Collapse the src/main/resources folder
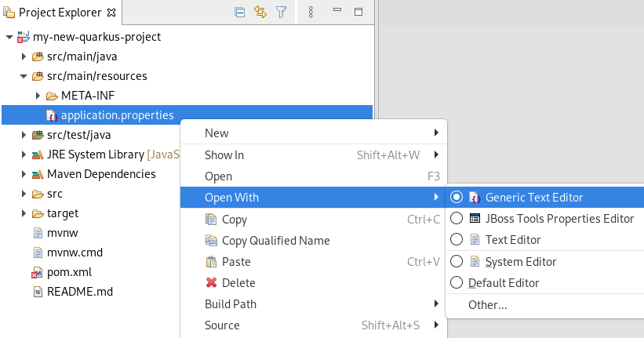644x338 pixels. [x=24, y=76]
